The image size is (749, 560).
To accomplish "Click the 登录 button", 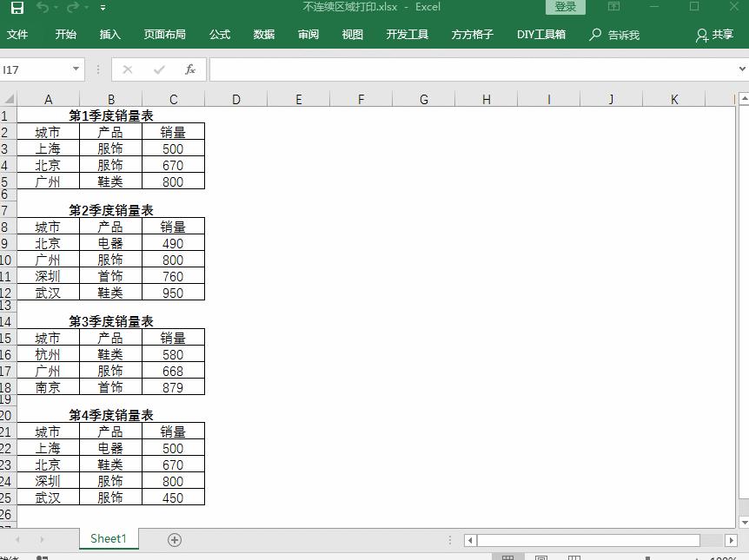I will [565, 6].
